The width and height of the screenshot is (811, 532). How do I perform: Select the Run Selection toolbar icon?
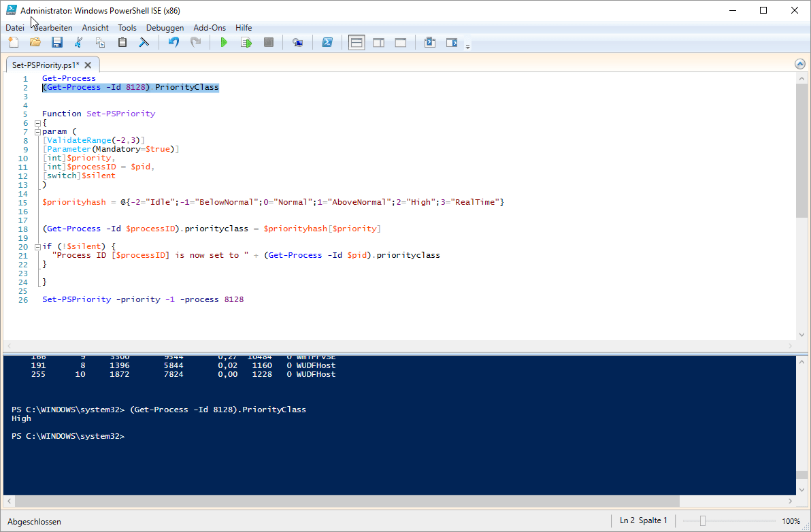[246, 41]
